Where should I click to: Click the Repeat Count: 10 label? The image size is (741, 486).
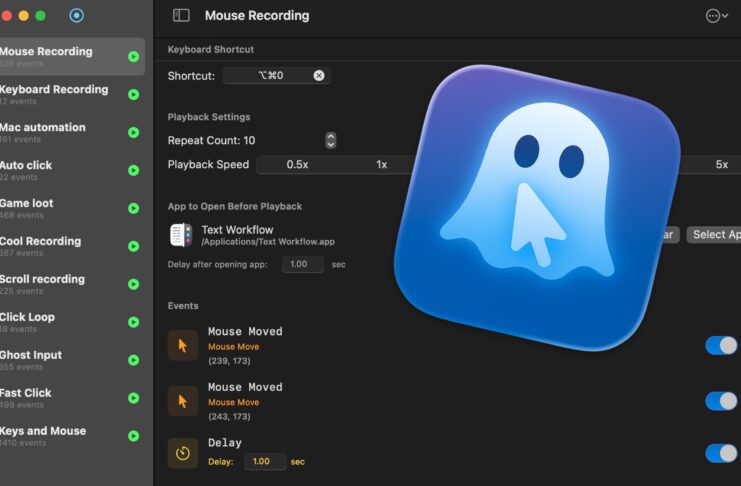(211, 140)
